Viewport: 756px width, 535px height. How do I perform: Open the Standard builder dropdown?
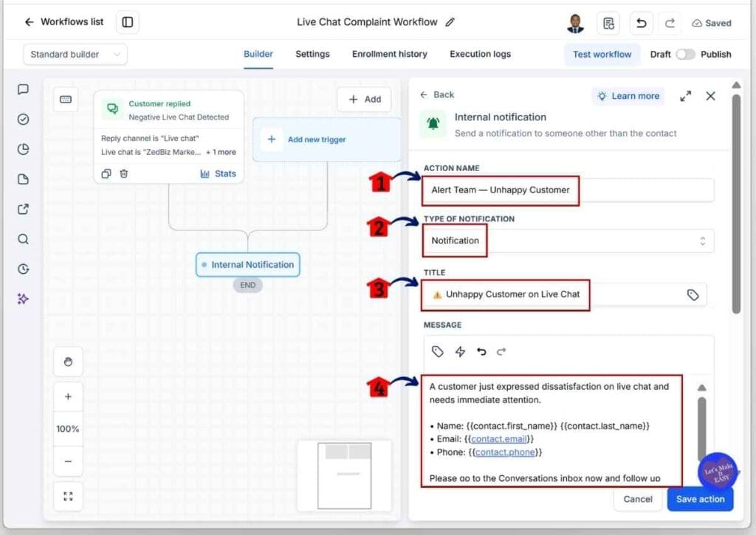[75, 55]
